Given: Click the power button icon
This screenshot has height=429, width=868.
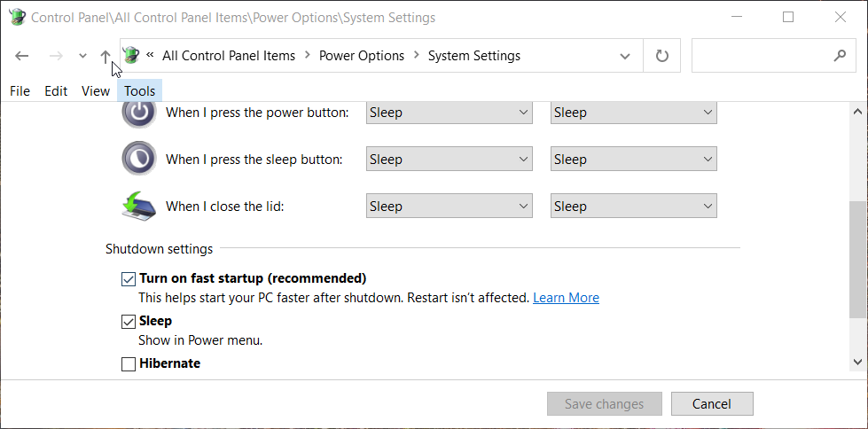Looking at the screenshot, I should pyautogui.click(x=139, y=113).
